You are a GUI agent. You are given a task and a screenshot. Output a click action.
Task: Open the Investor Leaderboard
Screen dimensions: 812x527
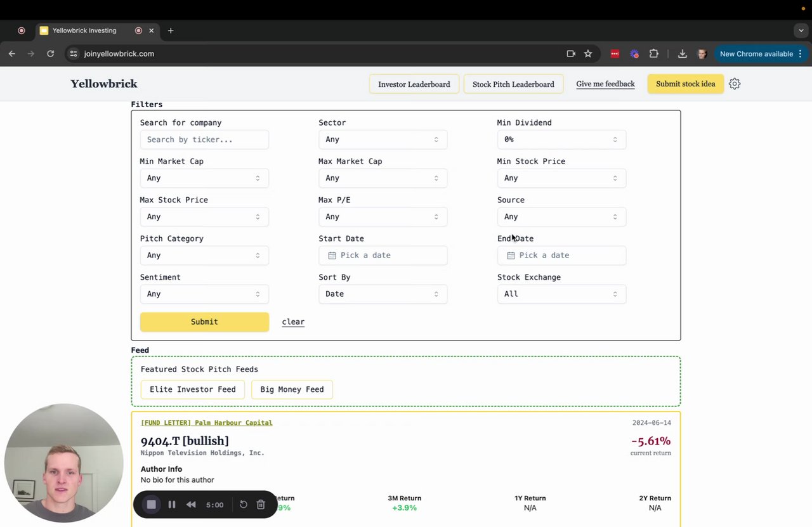[x=414, y=84]
